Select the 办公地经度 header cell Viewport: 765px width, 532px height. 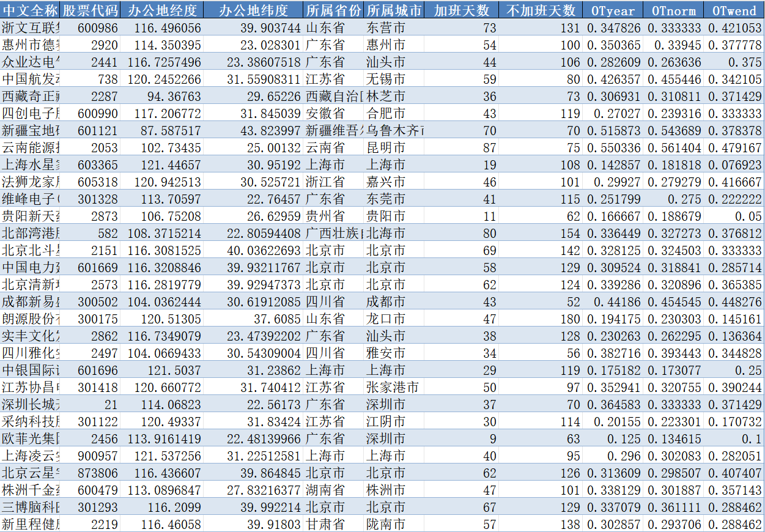tap(162, 10)
